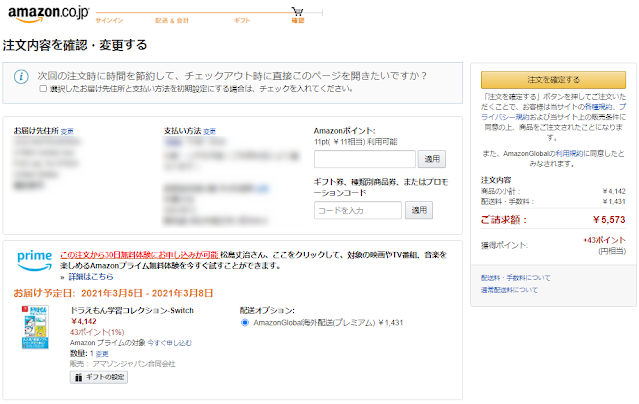Open ギフトの設定 button
This screenshot has width=639, height=404.
99,377
